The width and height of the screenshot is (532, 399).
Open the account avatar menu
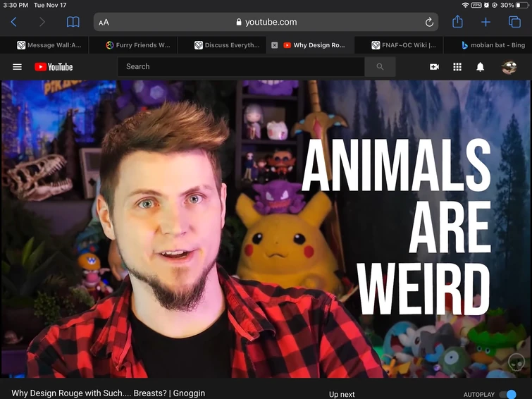509,67
